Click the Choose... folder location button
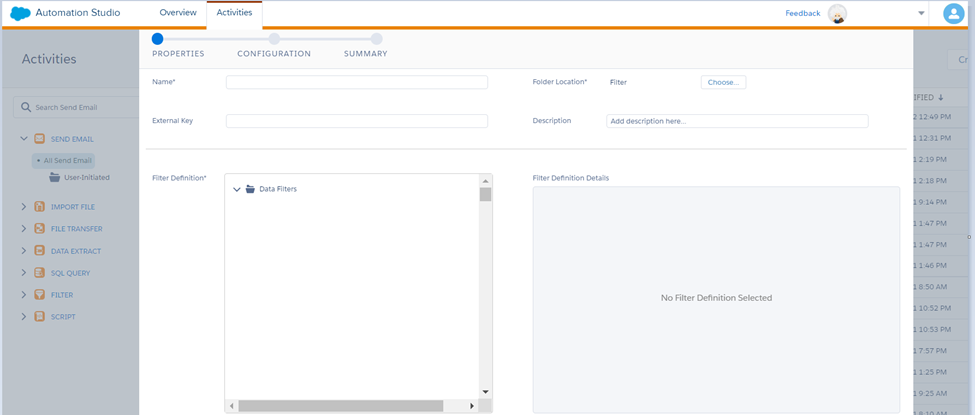Viewport: 975px width, 415px height. 723,83
